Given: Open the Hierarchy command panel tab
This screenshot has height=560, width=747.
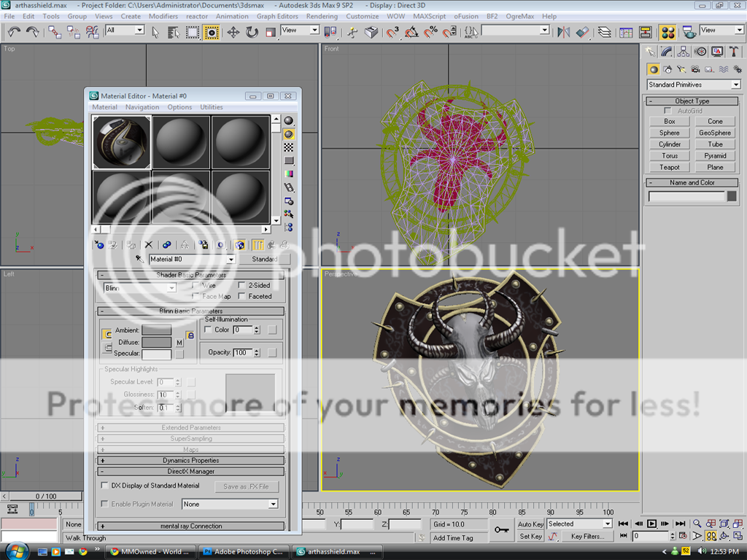Looking at the screenshot, I should [683, 52].
